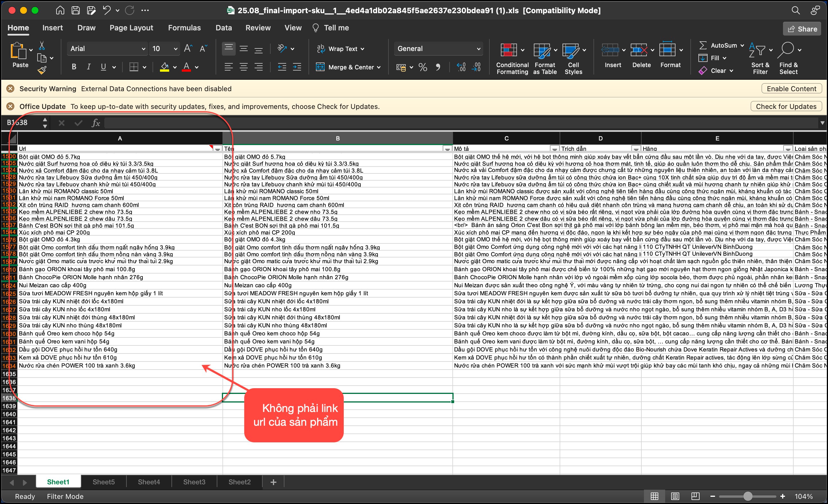The image size is (828, 504).
Task: Open the Arial font name dropdown
Action: pos(143,49)
